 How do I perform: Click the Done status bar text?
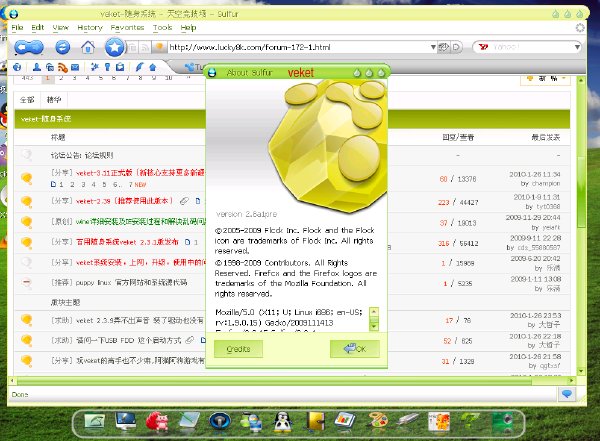click(20, 394)
